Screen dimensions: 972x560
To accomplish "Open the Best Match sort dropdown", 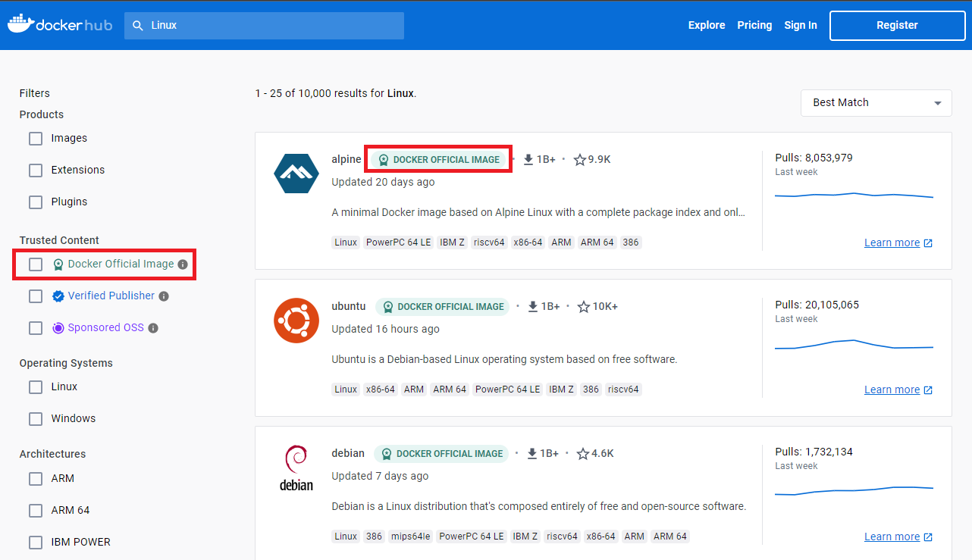I will tap(876, 102).
